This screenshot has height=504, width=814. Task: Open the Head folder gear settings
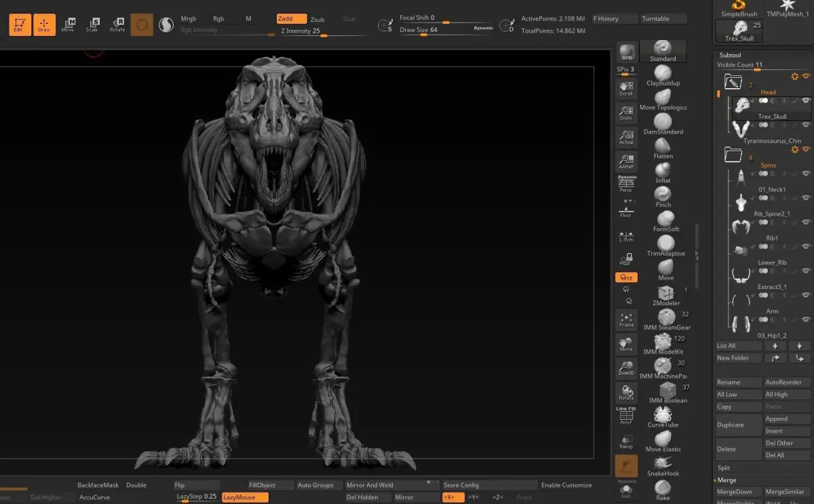tap(795, 77)
